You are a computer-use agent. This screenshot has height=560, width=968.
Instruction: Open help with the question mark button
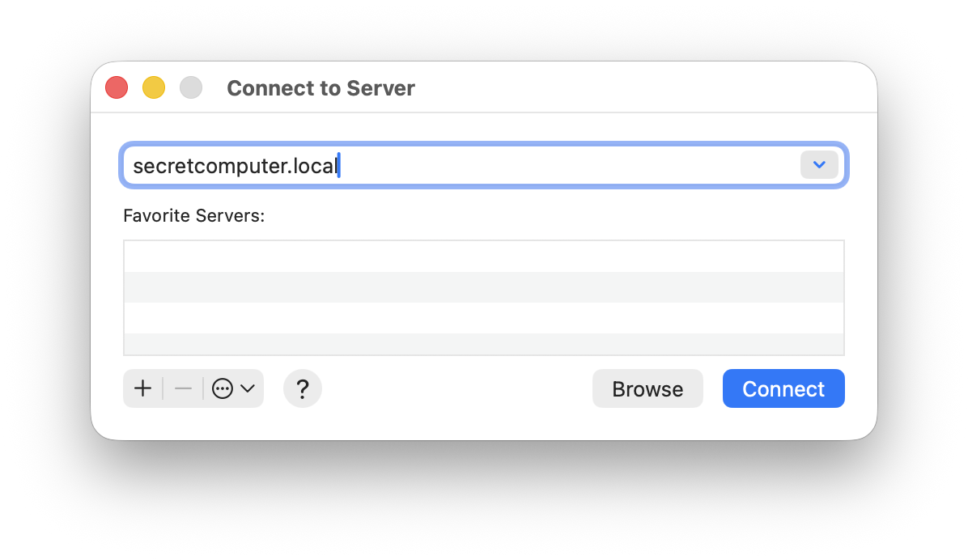coord(303,389)
